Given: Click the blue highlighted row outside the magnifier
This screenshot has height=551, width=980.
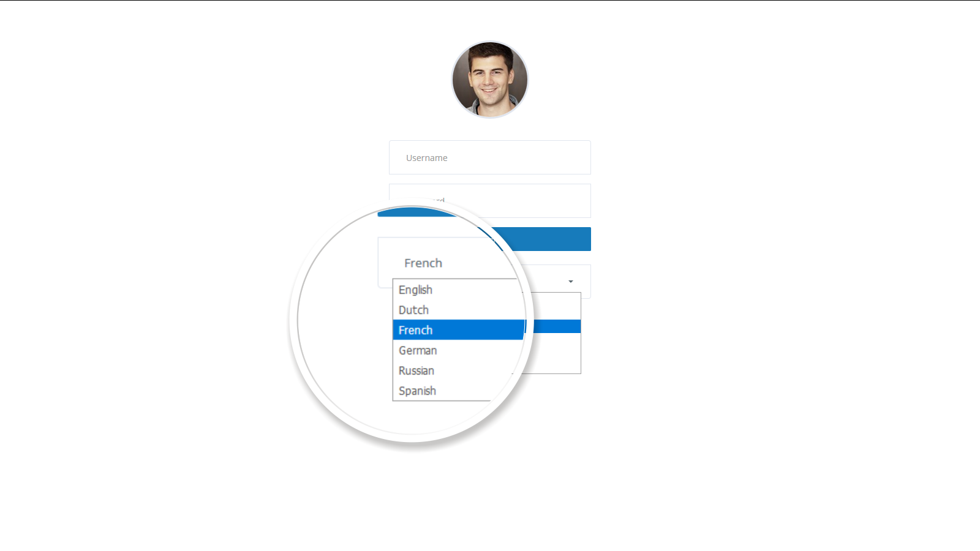Looking at the screenshot, I should [x=556, y=326].
